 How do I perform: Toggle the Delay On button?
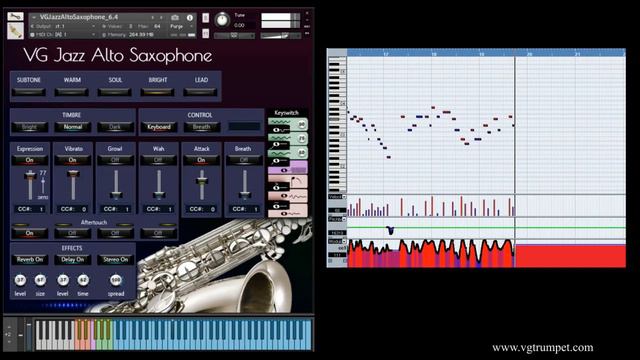click(73, 260)
